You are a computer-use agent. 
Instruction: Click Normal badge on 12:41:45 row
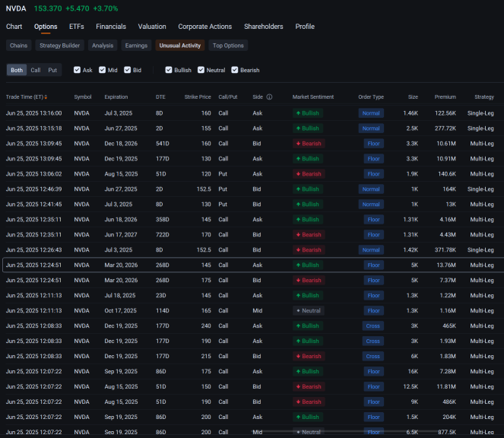(x=371, y=205)
